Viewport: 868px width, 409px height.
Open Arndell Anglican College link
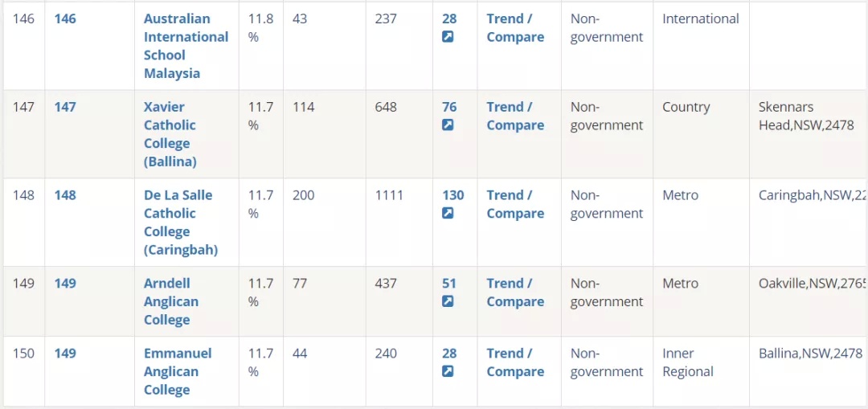click(x=171, y=301)
